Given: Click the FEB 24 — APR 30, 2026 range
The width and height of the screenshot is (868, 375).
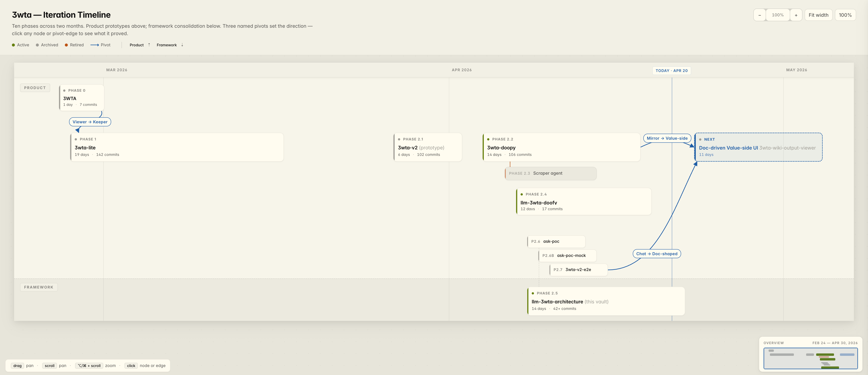Looking at the screenshot, I should pyautogui.click(x=835, y=343).
